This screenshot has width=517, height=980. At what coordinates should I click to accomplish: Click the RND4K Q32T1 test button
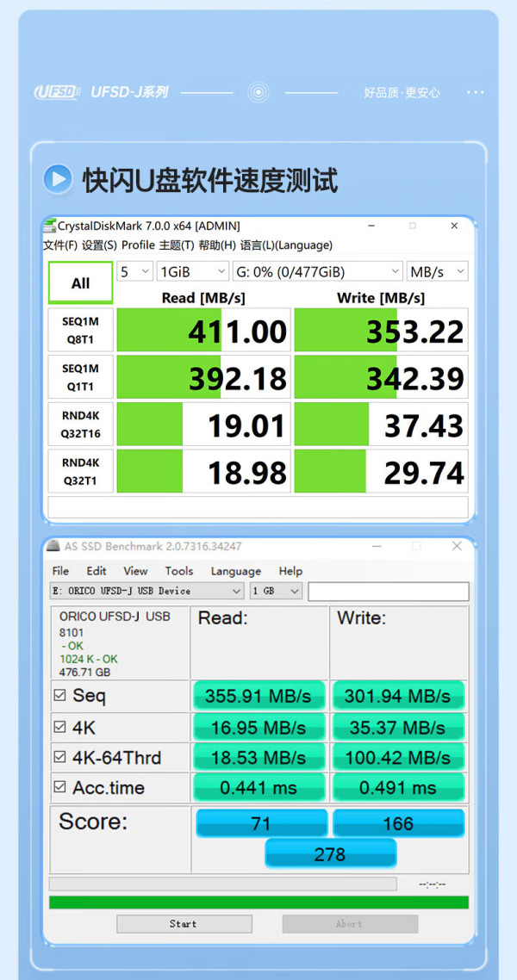(x=81, y=471)
